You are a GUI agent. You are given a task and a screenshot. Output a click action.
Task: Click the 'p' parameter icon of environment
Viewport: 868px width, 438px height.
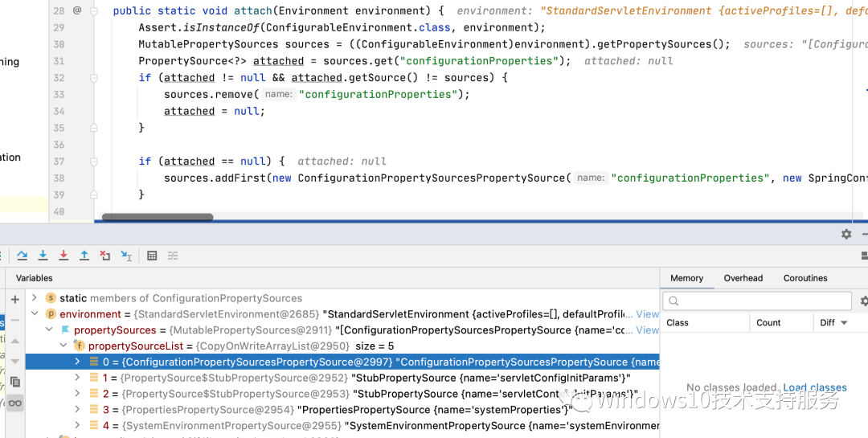pos(51,314)
